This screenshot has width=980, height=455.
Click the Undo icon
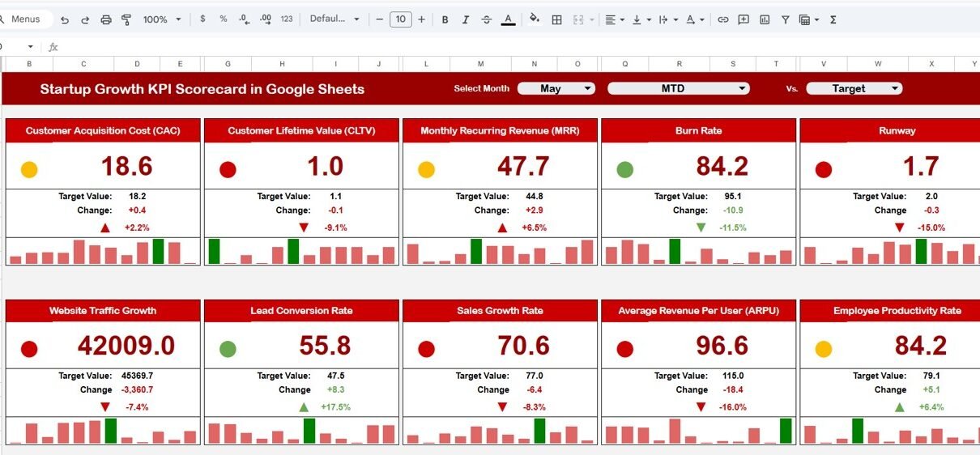(65, 19)
